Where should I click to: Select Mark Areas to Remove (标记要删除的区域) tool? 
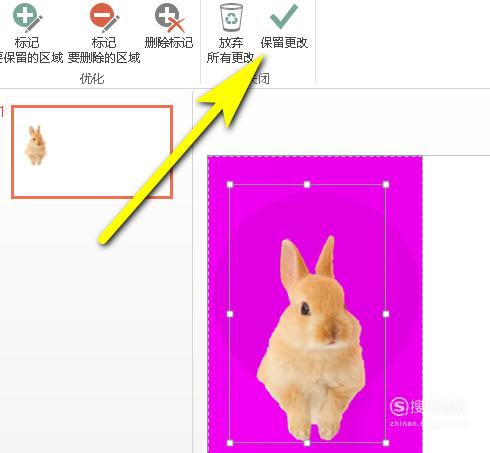104,33
